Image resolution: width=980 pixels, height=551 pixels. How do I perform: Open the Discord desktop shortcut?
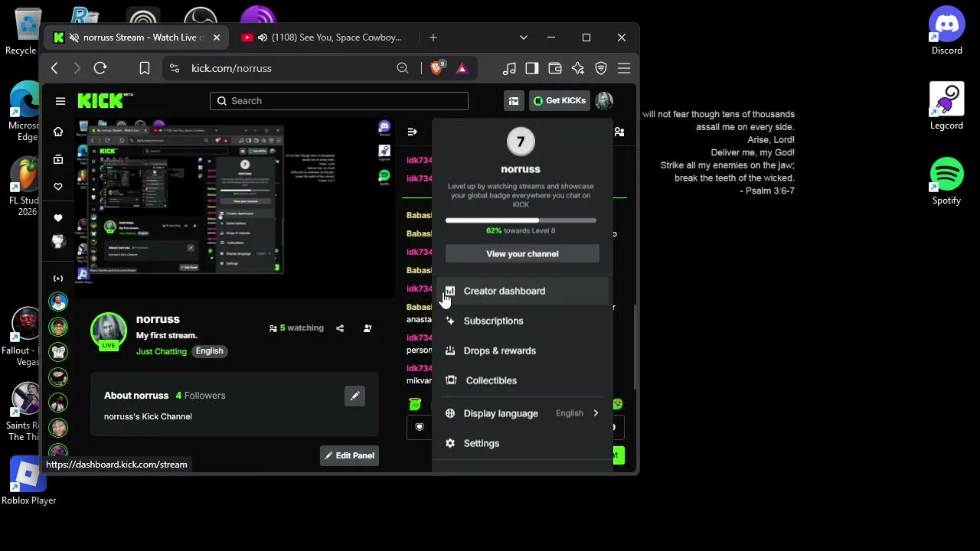(x=947, y=31)
